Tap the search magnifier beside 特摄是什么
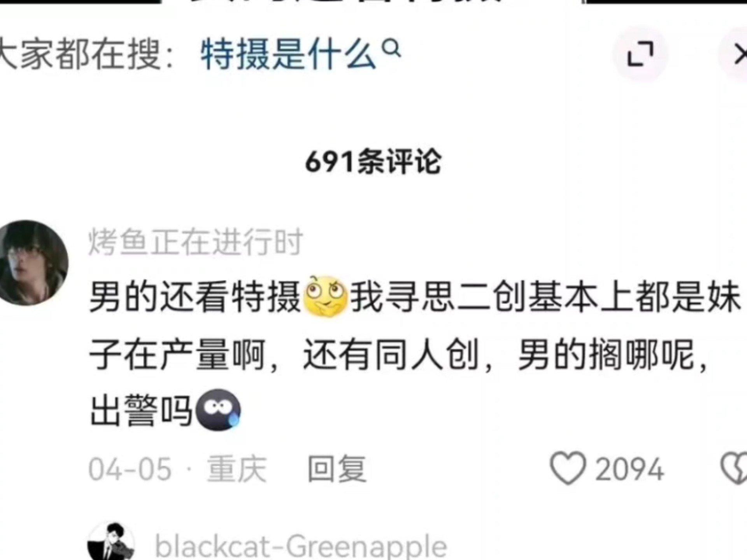This screenshot has height=560, width=747. tap(391, 49)
